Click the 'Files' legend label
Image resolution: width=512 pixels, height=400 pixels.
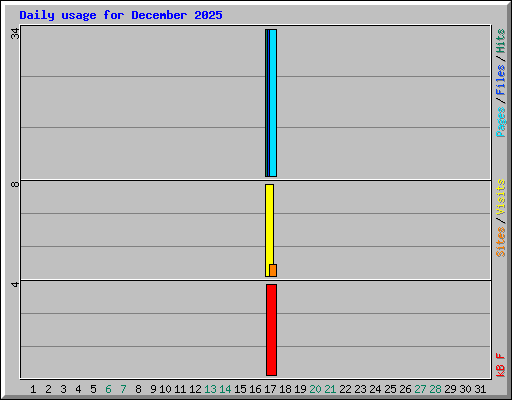click(x=501, y=80)
